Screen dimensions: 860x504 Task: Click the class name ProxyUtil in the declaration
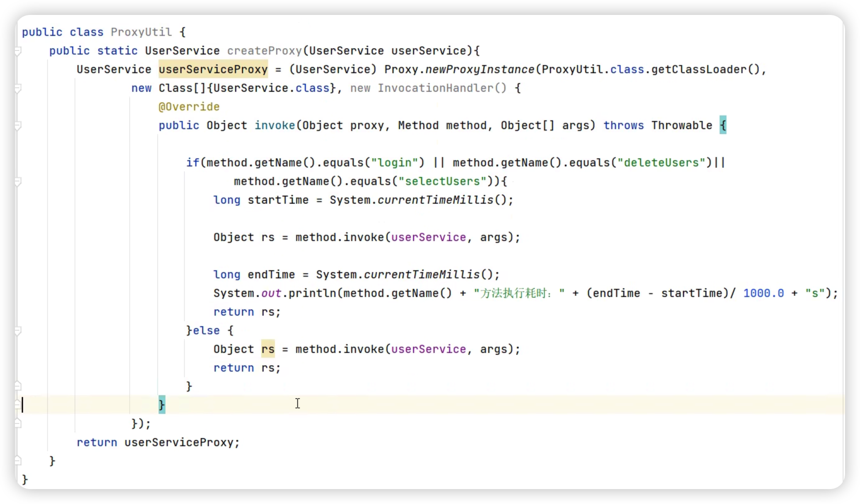141,32
